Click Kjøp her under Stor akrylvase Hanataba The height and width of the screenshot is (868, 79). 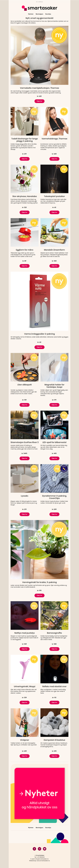(24, 212)
